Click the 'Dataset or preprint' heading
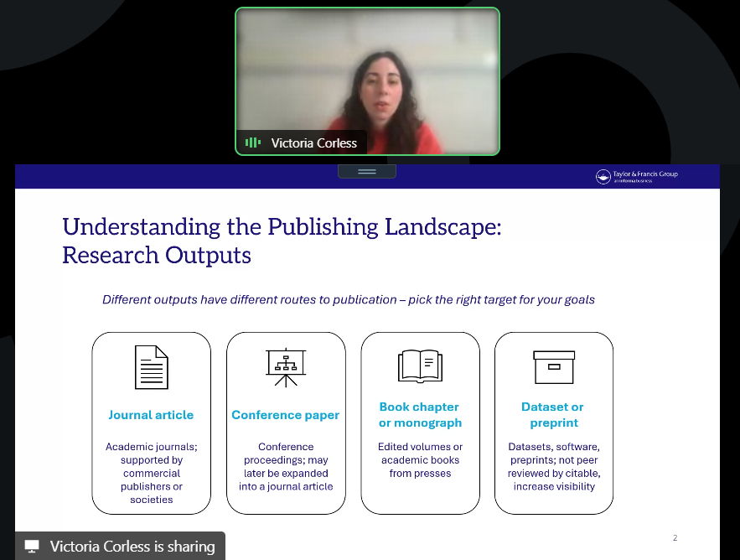The width and height of the screenshot is (740, 560). click(x=553, y=415)
